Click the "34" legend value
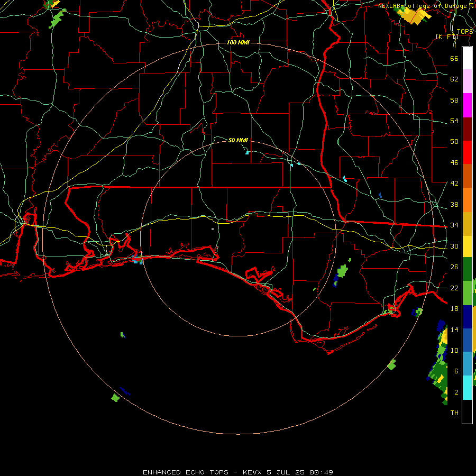The image size is (476, 476). 454,225
